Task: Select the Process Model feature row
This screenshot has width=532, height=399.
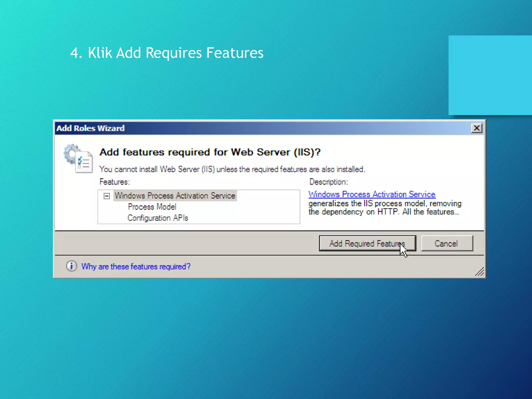Action: (x=152, y=207)
